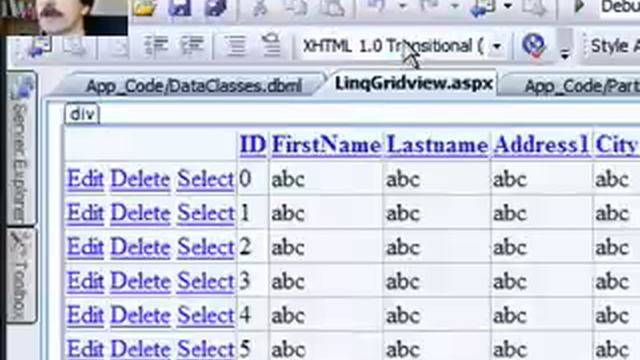Sort by the City column header
The height and width of the screenshot is (360, 640).
(616, 144)
